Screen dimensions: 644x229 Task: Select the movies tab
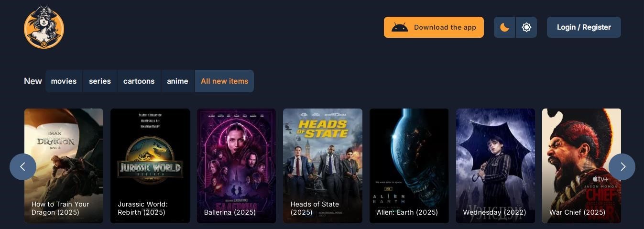pyautogui.click(x=64, y=81)
